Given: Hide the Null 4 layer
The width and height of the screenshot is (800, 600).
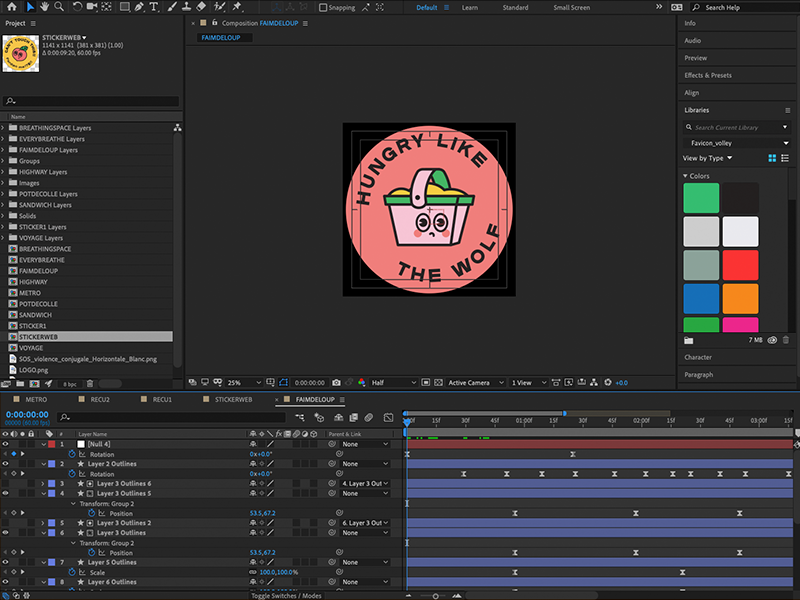Looking at the screenshot, I should 5,444.
